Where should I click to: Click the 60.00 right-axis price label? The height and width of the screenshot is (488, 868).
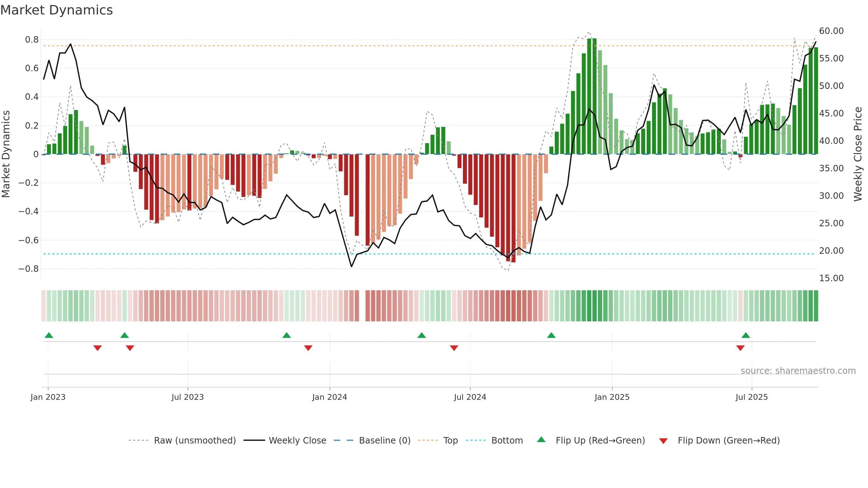pos(831,31)
